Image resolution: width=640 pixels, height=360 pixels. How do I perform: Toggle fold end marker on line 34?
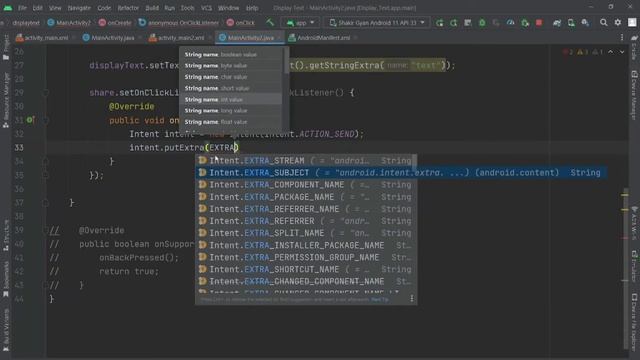coord(46,161)
